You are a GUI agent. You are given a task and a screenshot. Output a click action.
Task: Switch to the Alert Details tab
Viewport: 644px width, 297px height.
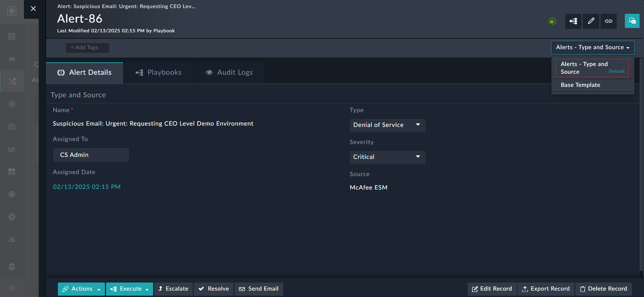(x=84, y=73)
